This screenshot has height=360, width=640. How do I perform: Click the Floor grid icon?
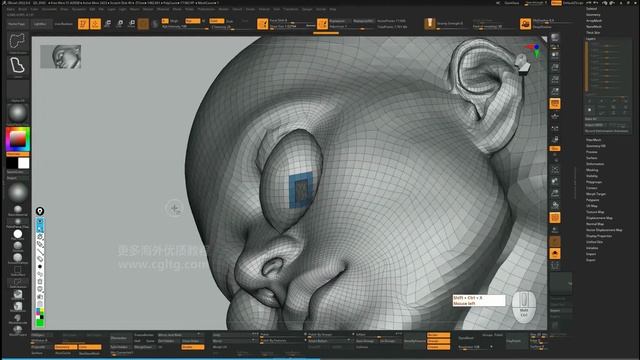(555, 116)
